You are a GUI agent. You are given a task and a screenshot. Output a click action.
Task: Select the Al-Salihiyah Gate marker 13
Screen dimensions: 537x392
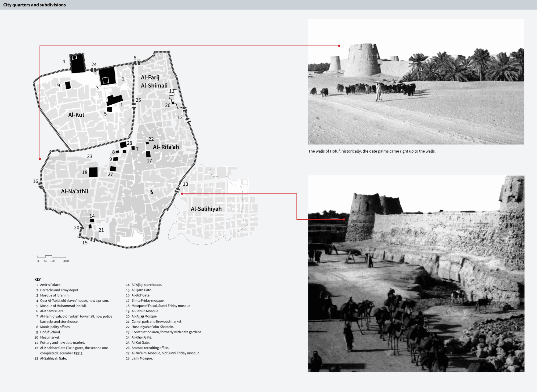[177, 190]
